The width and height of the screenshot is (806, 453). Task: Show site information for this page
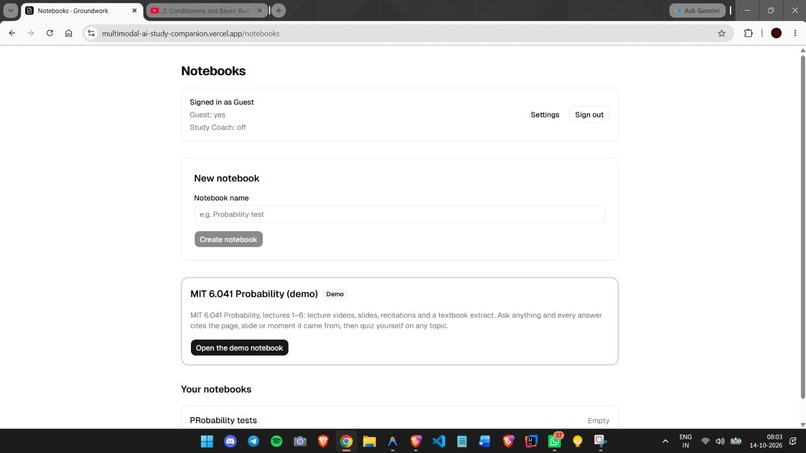pos(91,33)
